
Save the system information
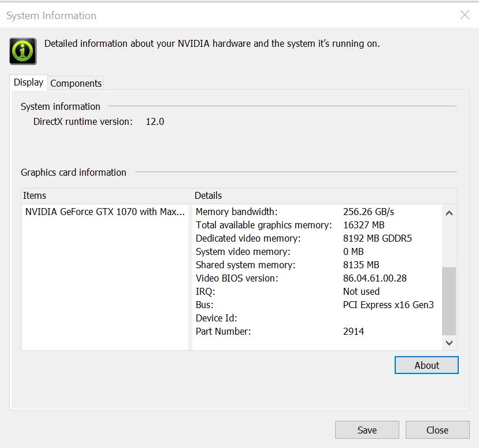coord(367,430)
